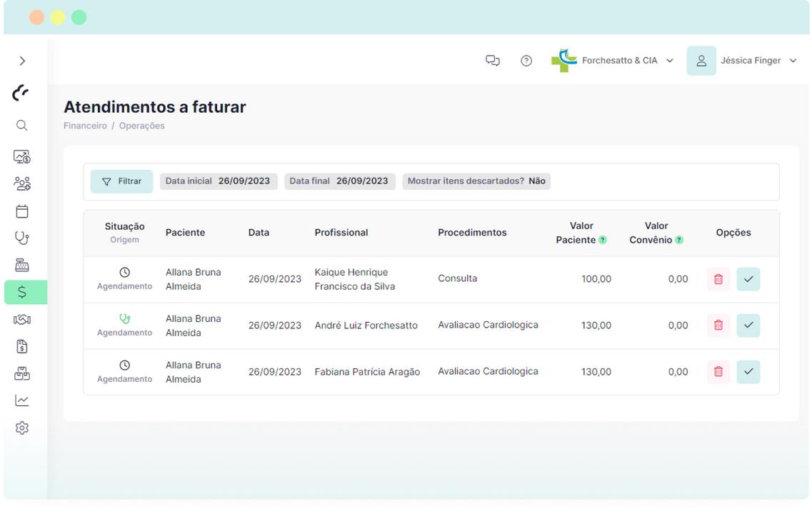The height and width of the screenshot is (516, 812).
Task: Toggle Mostrar itens descartados filter
Action: point(476,181)
